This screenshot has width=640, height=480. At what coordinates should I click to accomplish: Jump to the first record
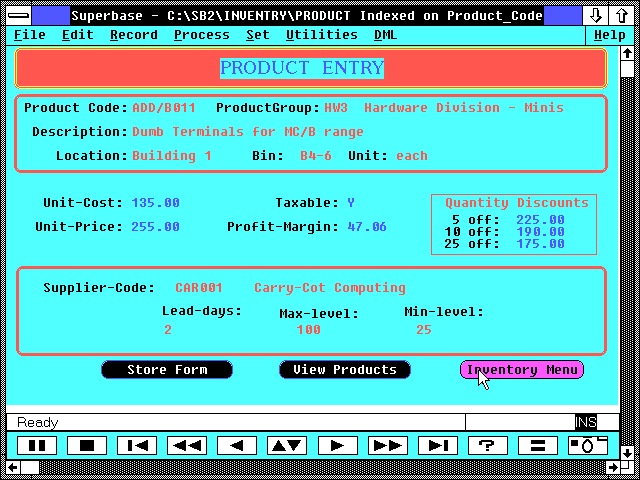pos(137,445)
